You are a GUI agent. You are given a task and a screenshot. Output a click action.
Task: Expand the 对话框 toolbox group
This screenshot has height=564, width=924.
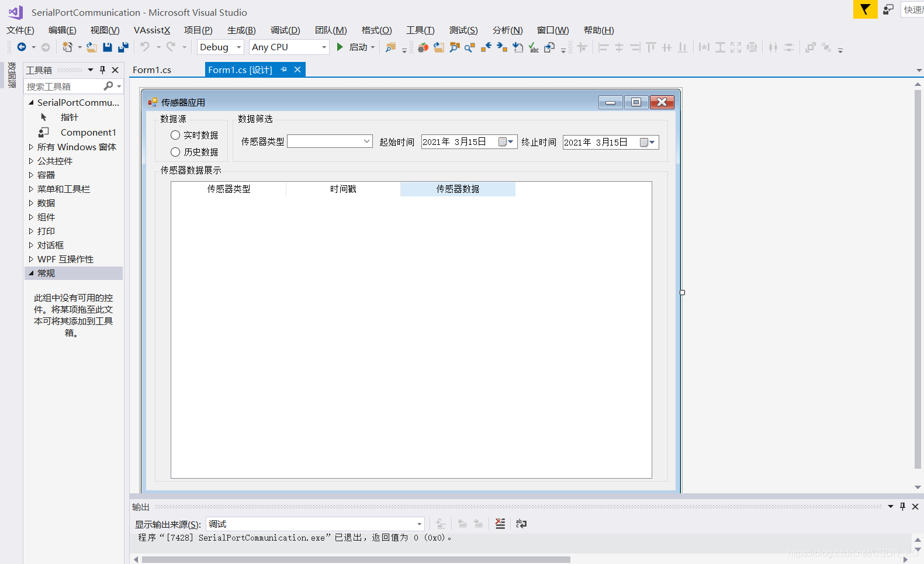click(x=31, y=245)
